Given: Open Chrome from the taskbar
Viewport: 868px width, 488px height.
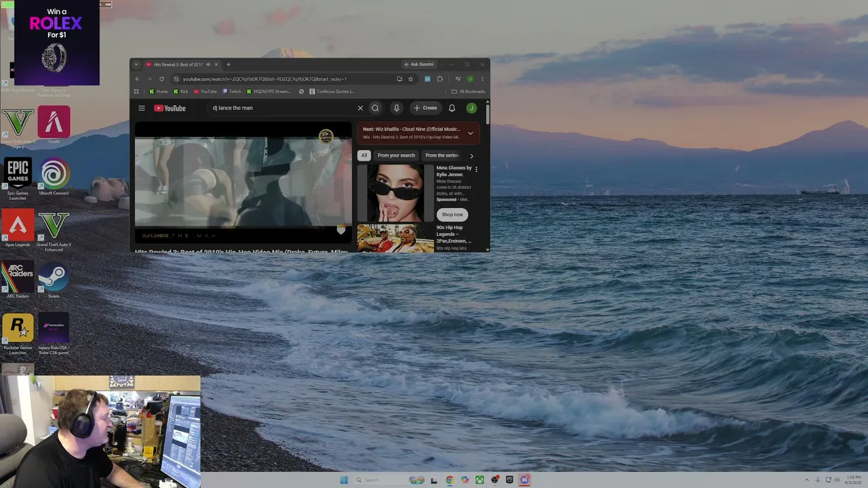Looking at the screenshot, I should pyautogui.click(x=450, y=480).
